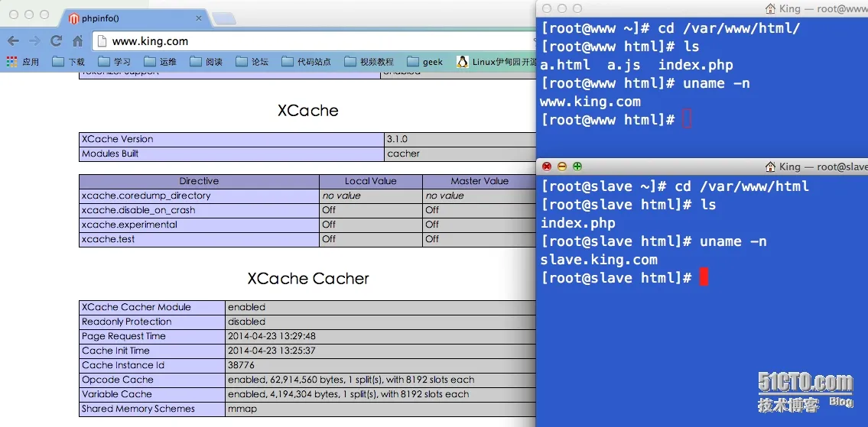Click the green zoom button on slave terminal
868x427 pixels.
tap(577, 167)
